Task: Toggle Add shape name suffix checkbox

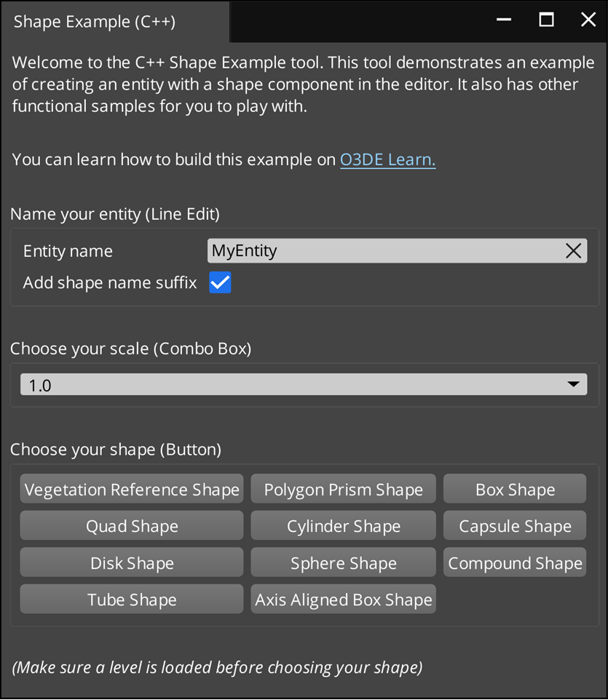Action: click(x=220, y=283)
